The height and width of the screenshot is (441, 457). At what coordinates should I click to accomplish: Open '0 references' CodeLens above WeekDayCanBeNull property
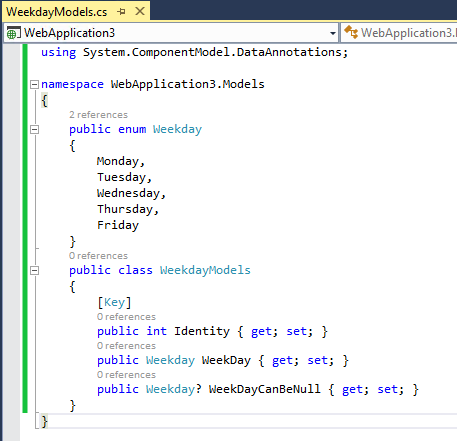click(126, 375)
